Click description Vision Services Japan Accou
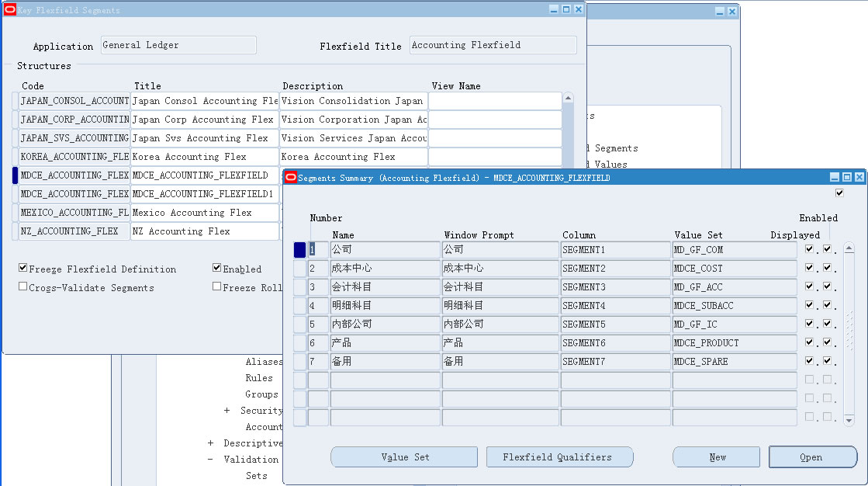868x486 pixels. pyautogui.click(x=354, y=138)
